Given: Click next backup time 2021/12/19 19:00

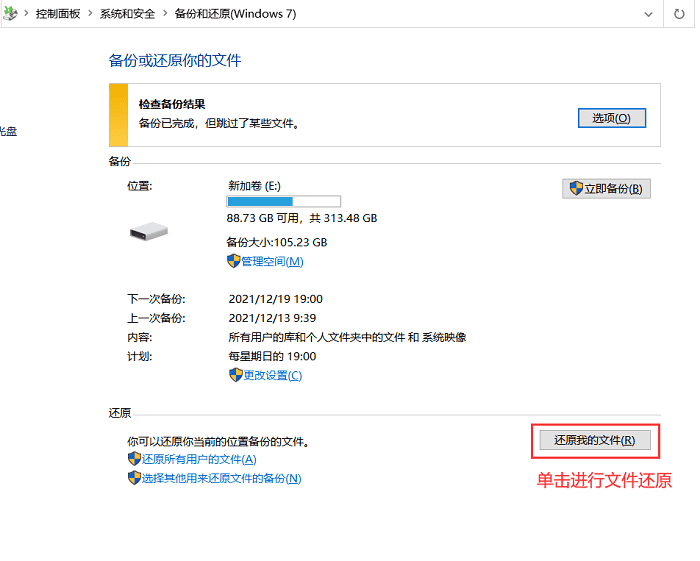Looking at the screenshot, I should pos(275,299).
